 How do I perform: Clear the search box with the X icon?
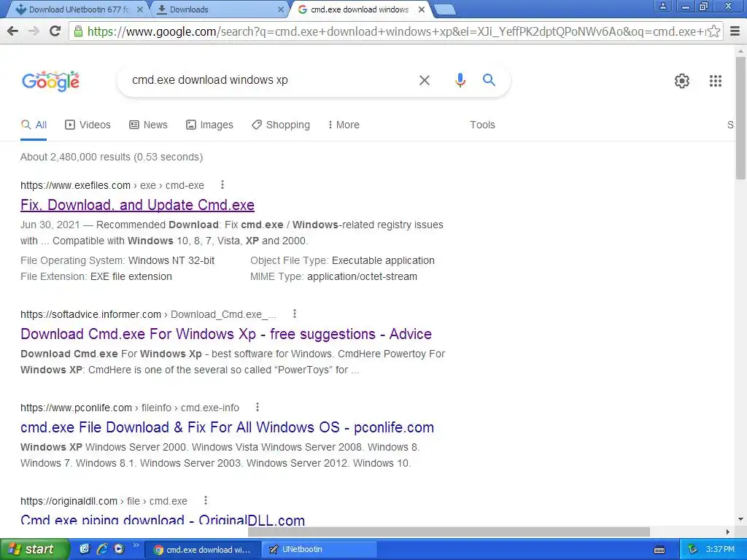[425, 80]
